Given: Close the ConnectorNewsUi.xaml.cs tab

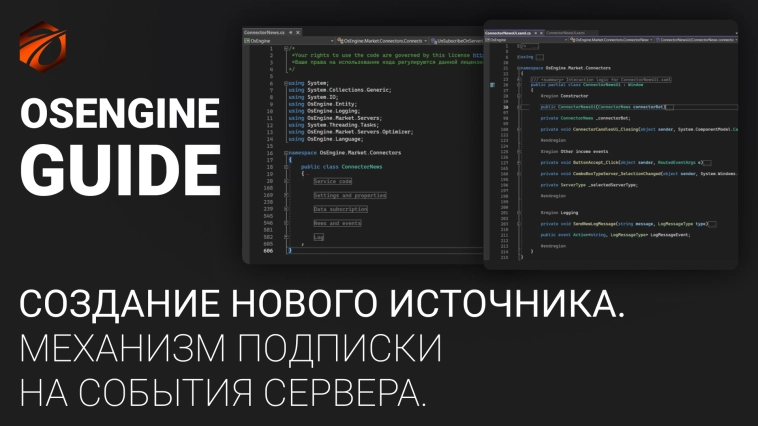Looking at the screenshot, I should 541,33.
